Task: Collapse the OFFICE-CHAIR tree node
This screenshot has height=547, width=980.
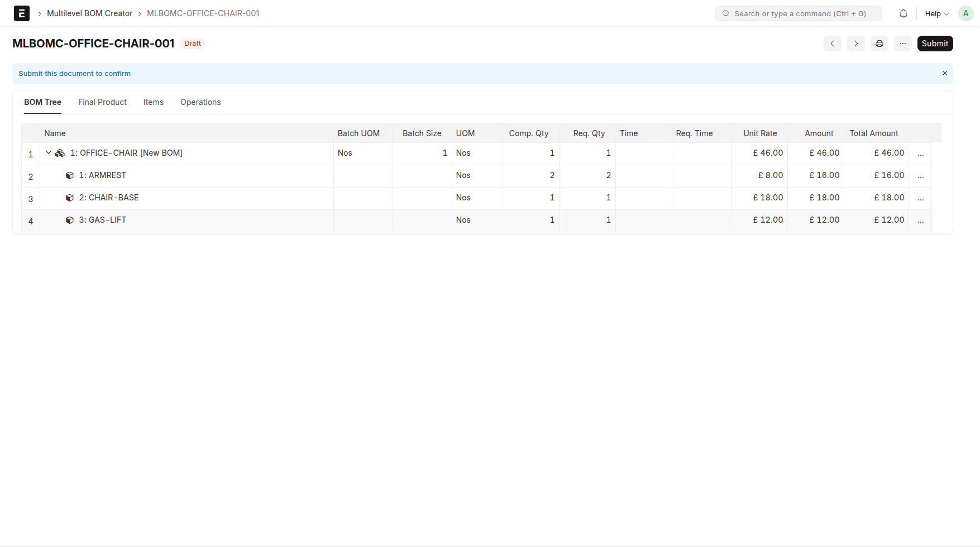Action: tap(49, 152)
